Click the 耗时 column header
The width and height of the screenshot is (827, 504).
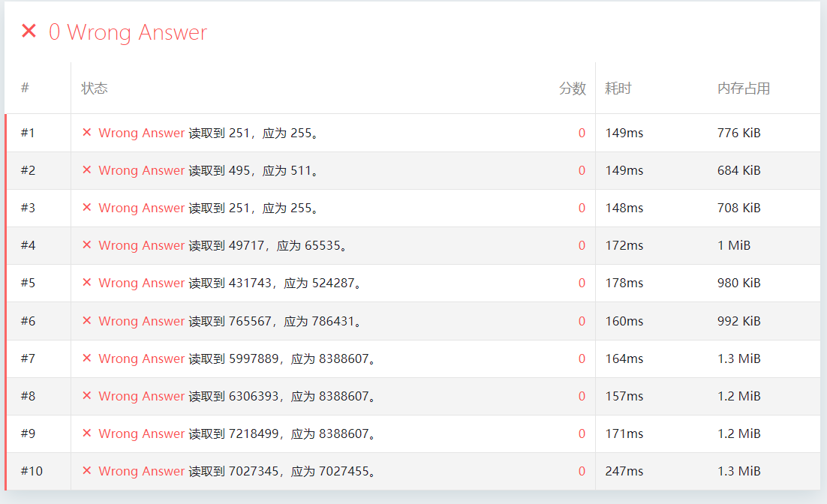[x=618, y=88]
